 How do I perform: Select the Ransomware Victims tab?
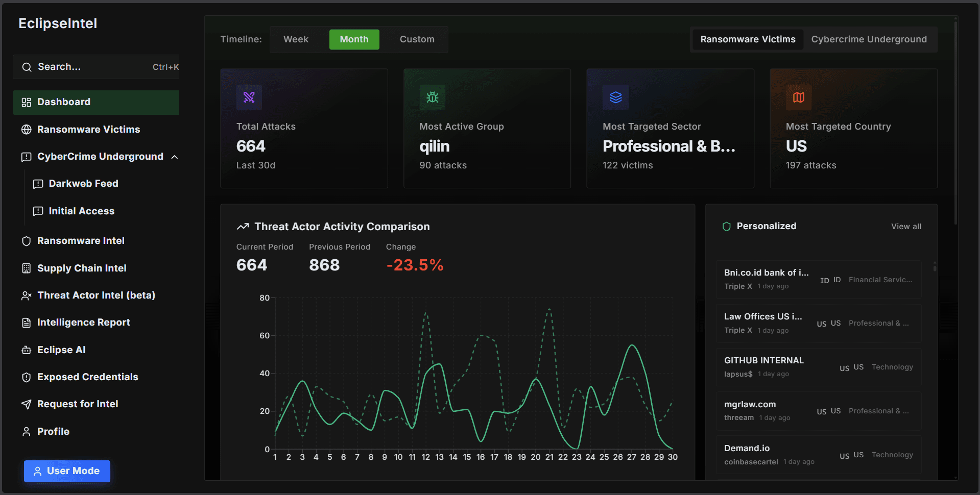pos(748,39)
